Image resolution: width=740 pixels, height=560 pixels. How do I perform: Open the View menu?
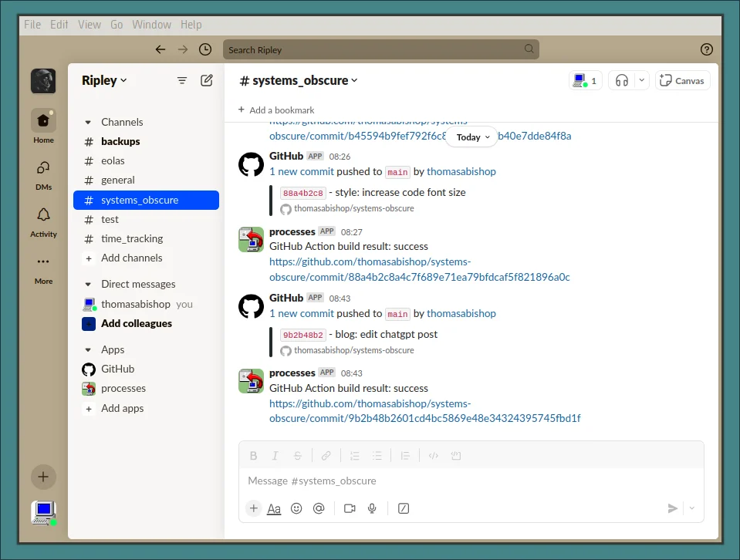[x=90, y=24]
